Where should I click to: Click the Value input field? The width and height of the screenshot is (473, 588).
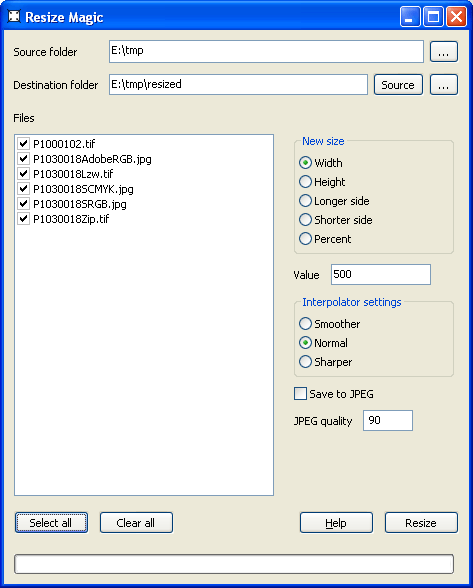coord(381,274)
